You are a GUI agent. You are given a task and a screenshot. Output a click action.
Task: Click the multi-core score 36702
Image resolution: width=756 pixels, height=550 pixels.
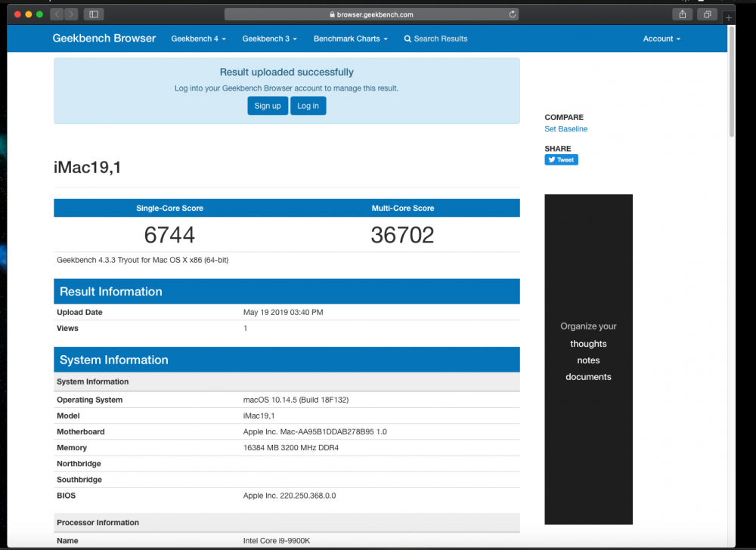(403, 235)
